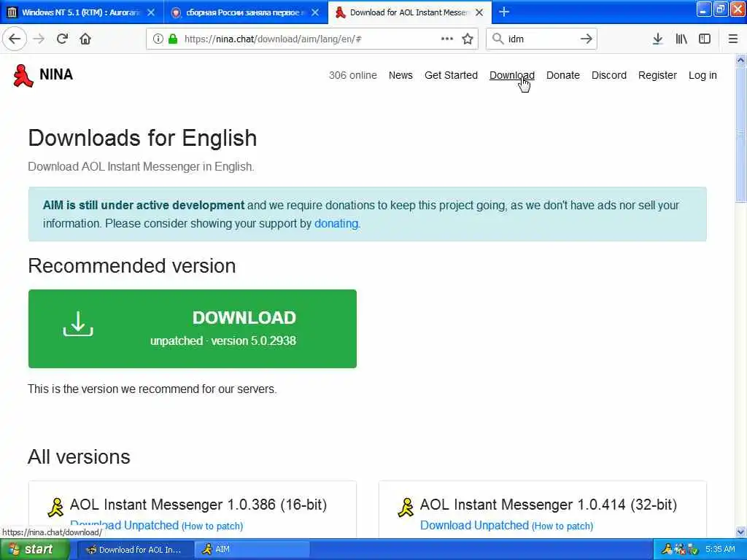Click the NINA site title text
The height and width of the screenshot is (560, 747).
coord(56,75)
